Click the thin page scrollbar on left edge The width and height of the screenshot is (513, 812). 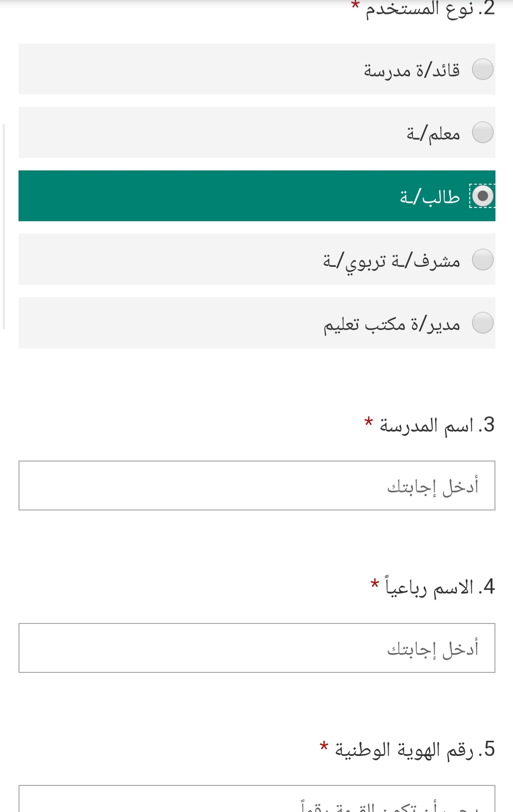4,227
